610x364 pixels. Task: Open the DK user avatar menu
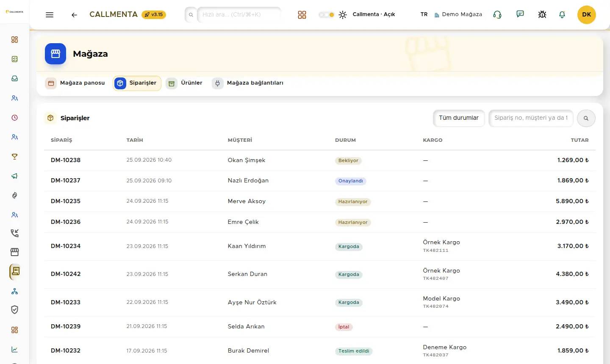pos(587,14)
